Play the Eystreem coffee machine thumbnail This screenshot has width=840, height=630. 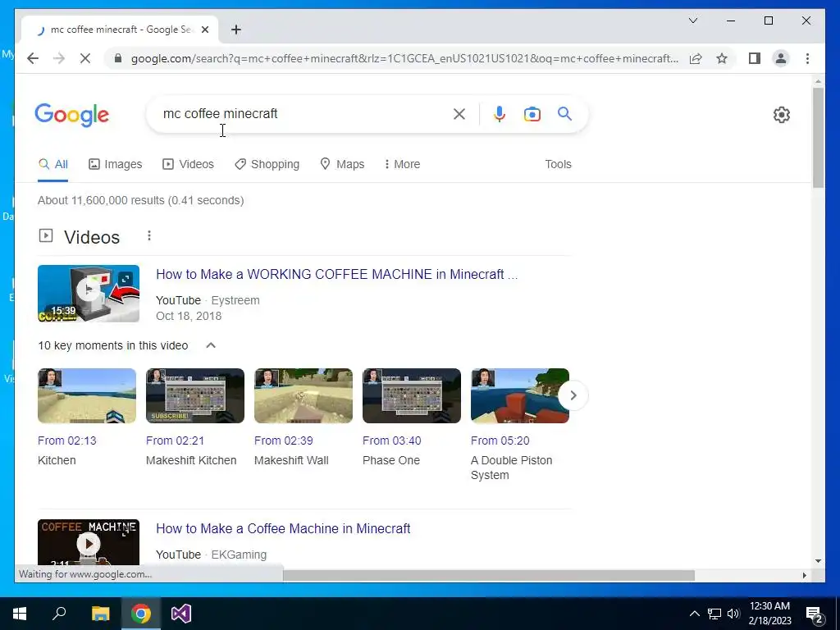[89, 294]
